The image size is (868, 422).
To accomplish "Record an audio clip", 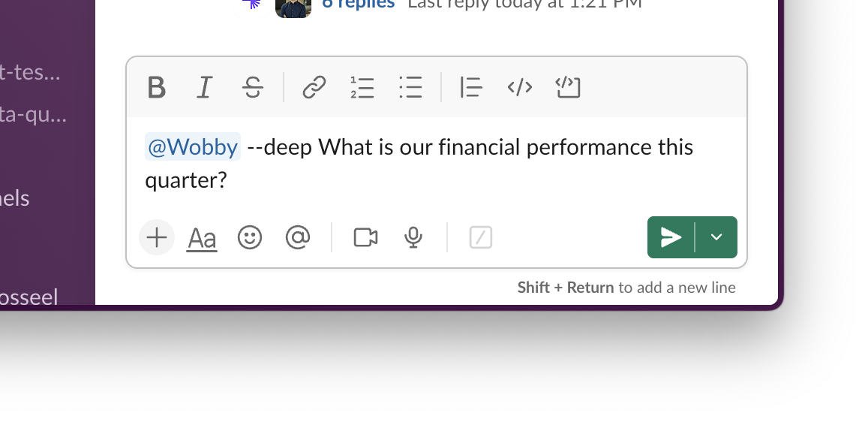I will 413,238.
